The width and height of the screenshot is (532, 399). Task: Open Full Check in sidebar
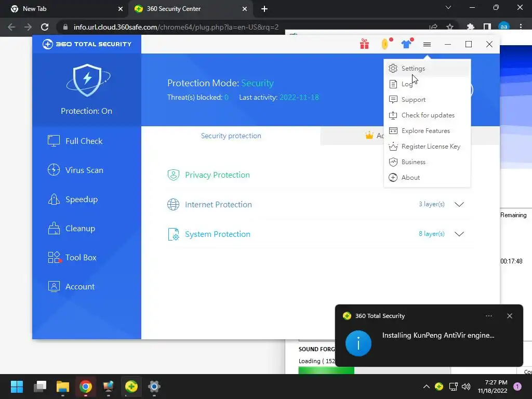pyautogui.click(x=75, y=141)
